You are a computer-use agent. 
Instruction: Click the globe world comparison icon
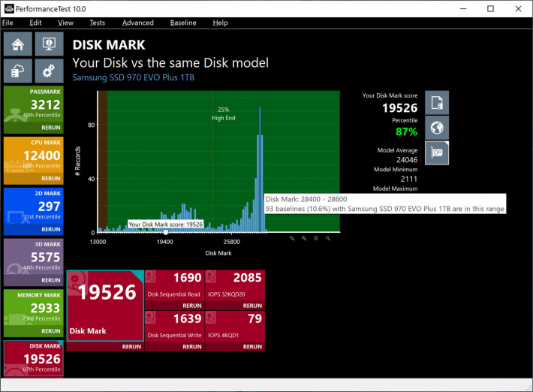point(437,128)
